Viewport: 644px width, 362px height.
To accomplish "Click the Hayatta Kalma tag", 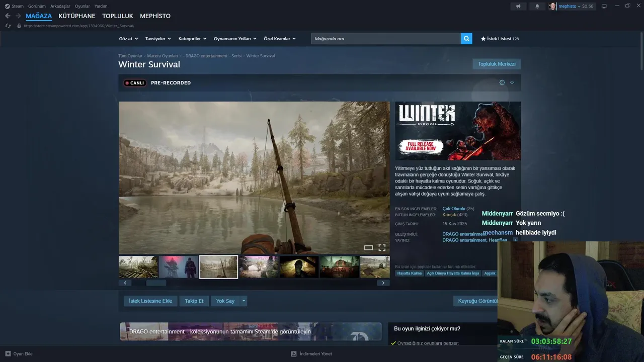I will click(x=410, y=274).
